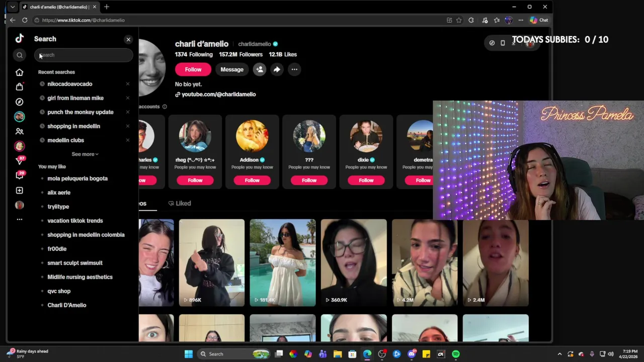The width and height of the screenshot is (644, 362).
Task: Choose suggestion vacation tiktok trends
Action: pyautogui.click(x=75, y=221)
